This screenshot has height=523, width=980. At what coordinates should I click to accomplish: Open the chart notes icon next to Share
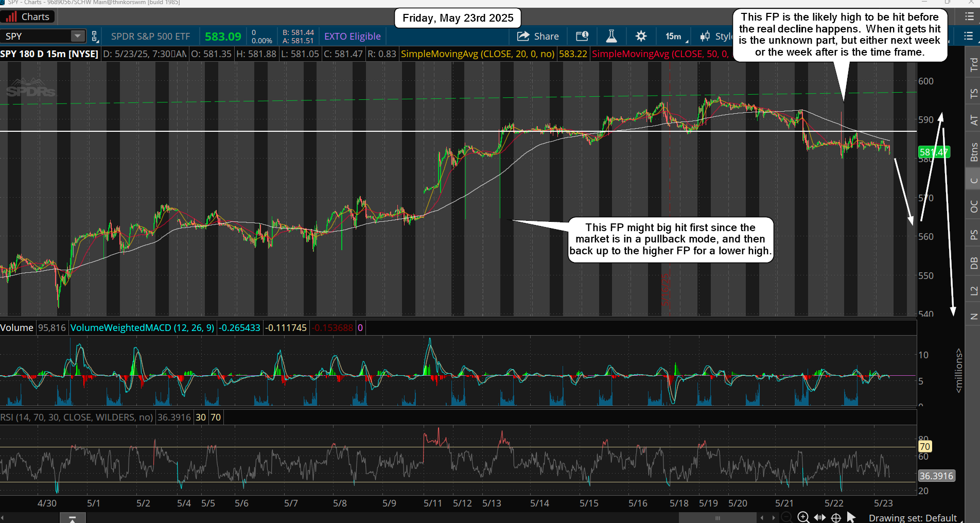click(582, 36)
